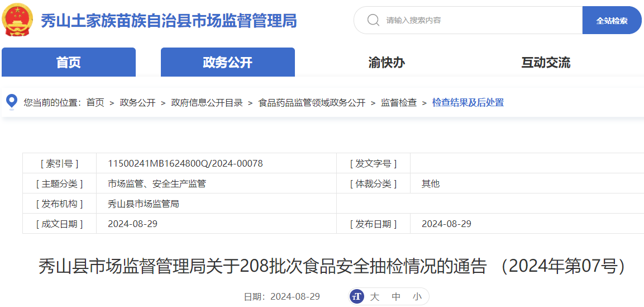Open the 渝快办 menu item
644x307 pixels.
tap(387, 62)
